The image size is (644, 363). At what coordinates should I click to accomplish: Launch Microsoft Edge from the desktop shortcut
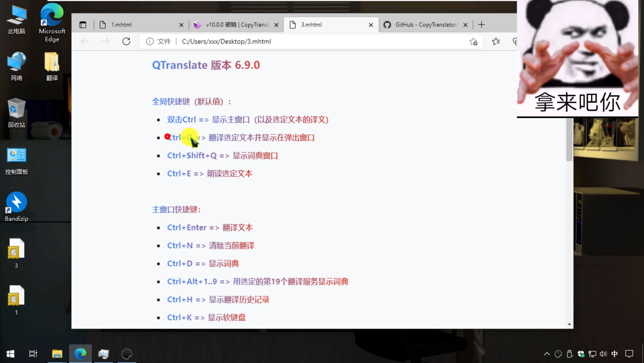pos(52,22)
